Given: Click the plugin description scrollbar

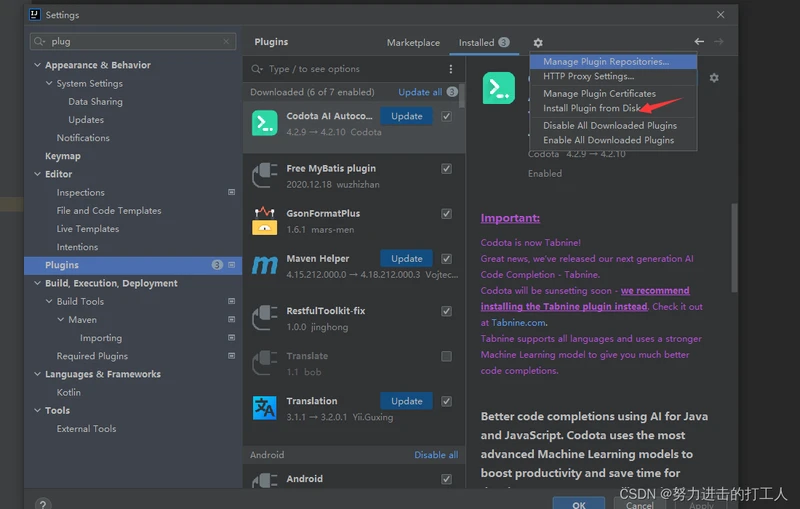Looking at the screenshot, I should pyautogui.click(x=734, y=247).
